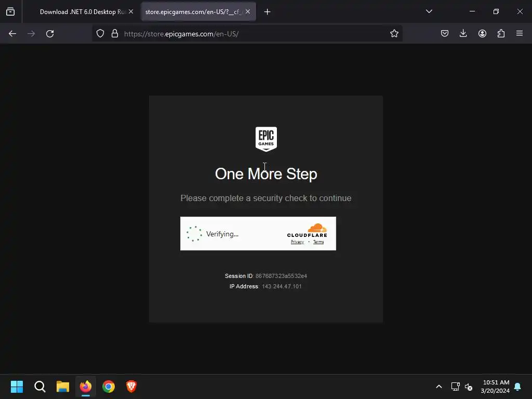Open notifications bell icon
Screen dimensions: 532x399
[517, 387]
